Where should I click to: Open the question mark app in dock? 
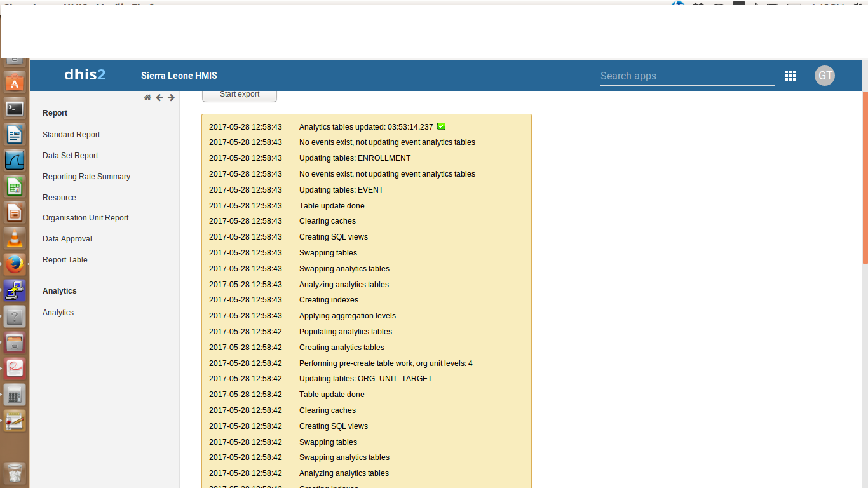click(x=15, y=316)
